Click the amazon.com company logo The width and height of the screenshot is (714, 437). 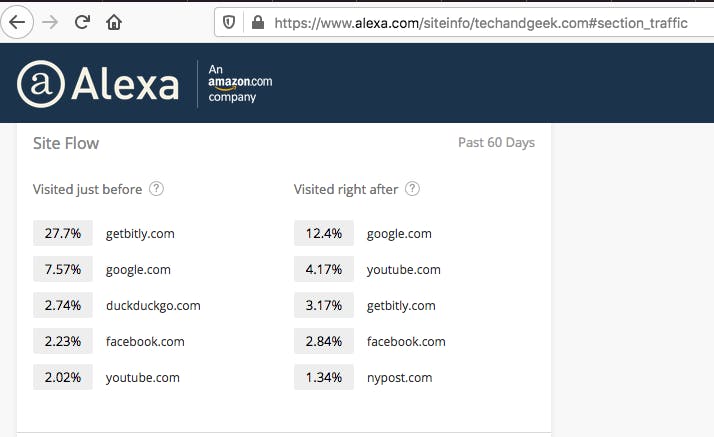tap(240, 83)
